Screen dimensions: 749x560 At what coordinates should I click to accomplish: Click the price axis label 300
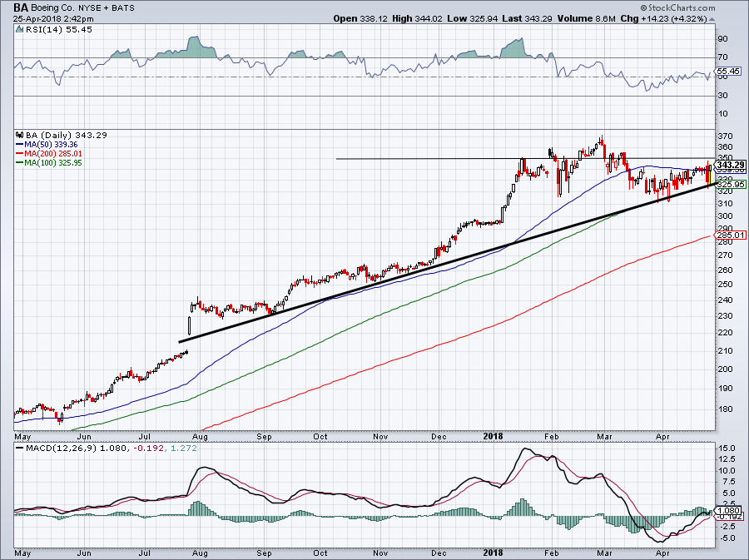(x=725, y=216)
